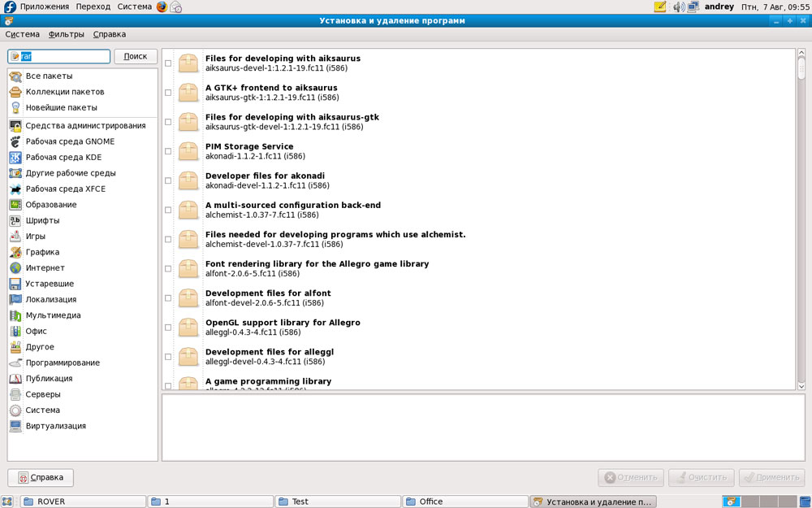Click the Other desktops (Другие рабочие среды) icon
812x508 pixels.
pos(15,173)
